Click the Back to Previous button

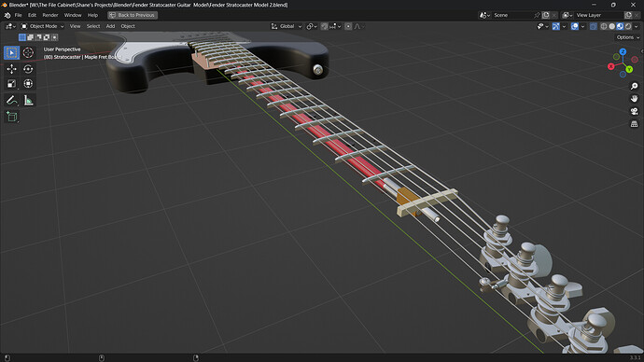(133, 15)
